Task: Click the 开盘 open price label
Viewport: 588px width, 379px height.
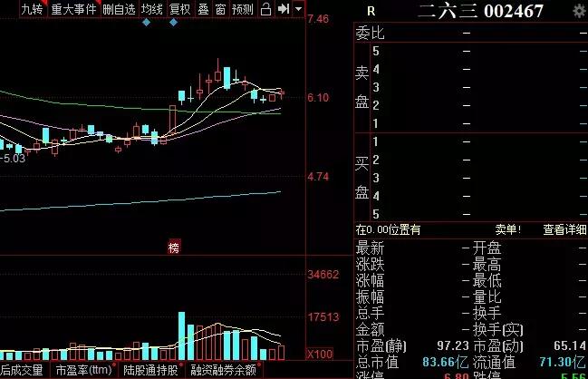Action: coord(487,248)
